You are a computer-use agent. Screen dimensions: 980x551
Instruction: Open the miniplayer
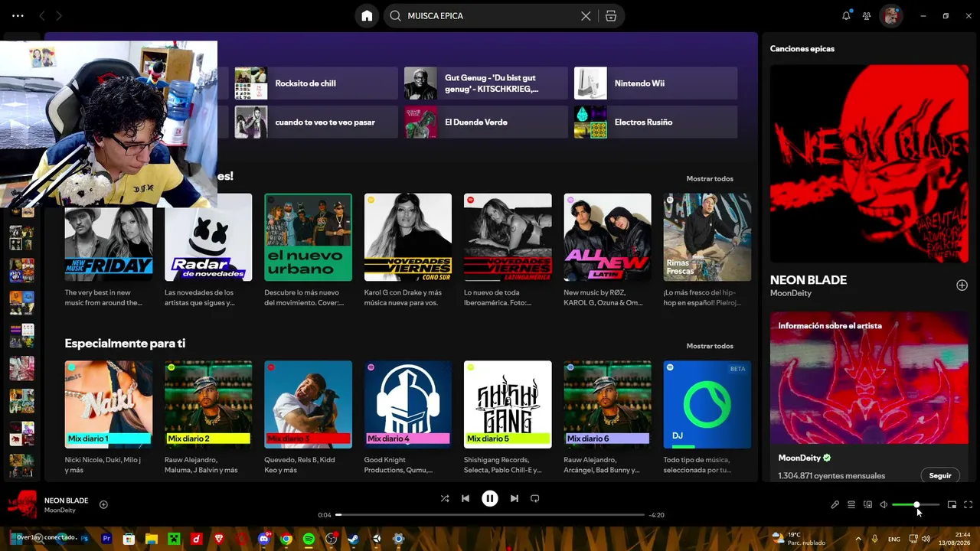[952, 505]
